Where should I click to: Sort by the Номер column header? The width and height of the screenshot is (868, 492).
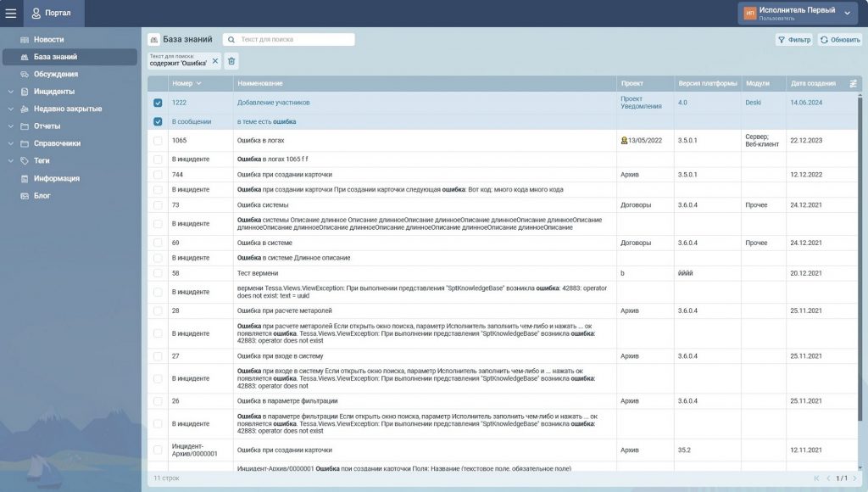[x=186, y=83]
